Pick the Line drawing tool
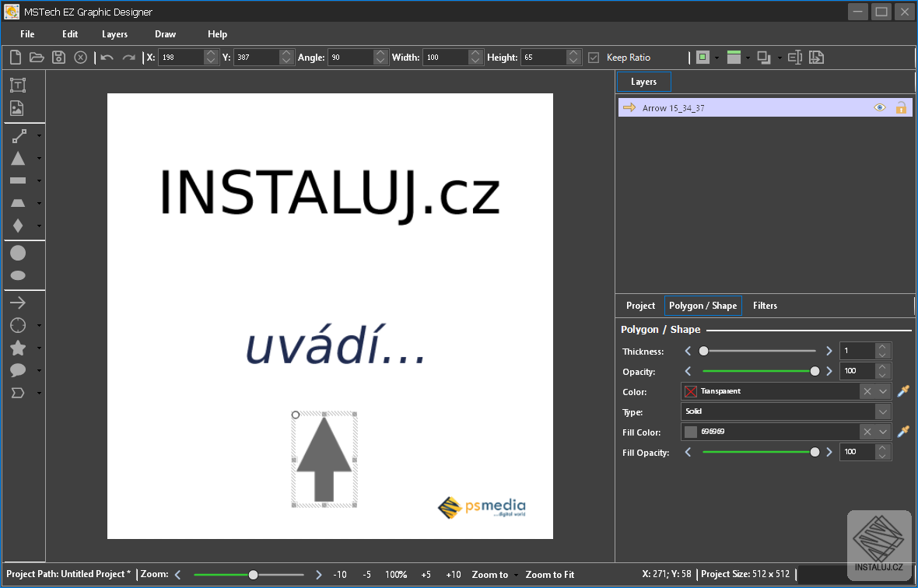Viewport: 918px width, 588px height. [x=19, y=136]
